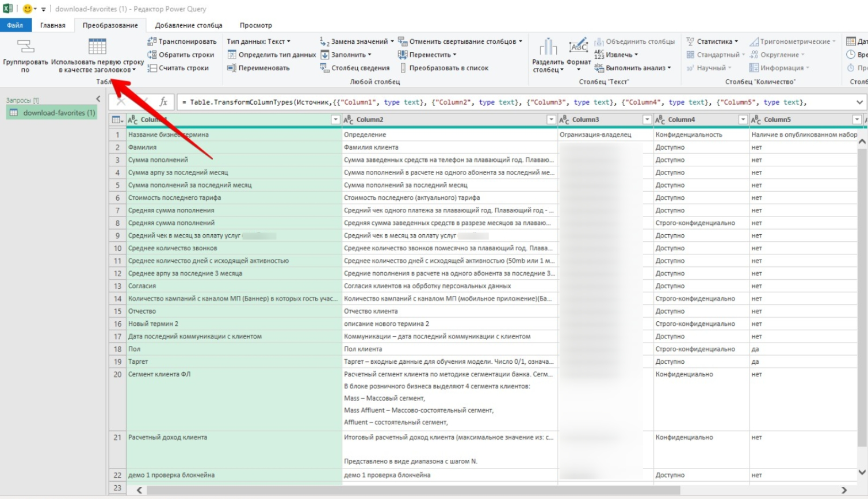868x499 pixels.
Task: Collapse the Запросы queries pane
Action: click(98, 100)
